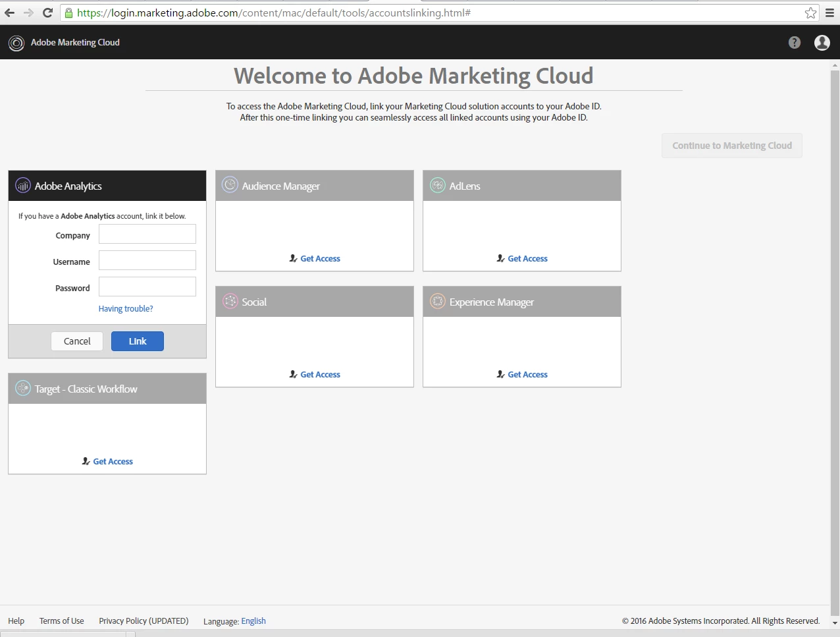Screen dimensions: 840x637
Task: Open the Having trouble? link
Action: tap(126, 308)
